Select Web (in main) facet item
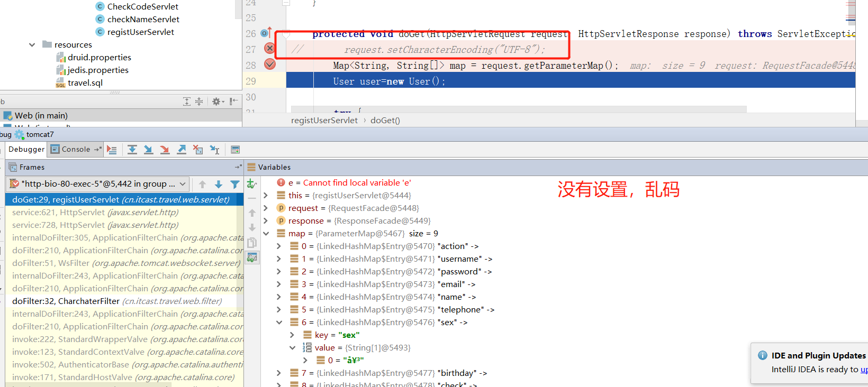 click(x=35, y=115)
